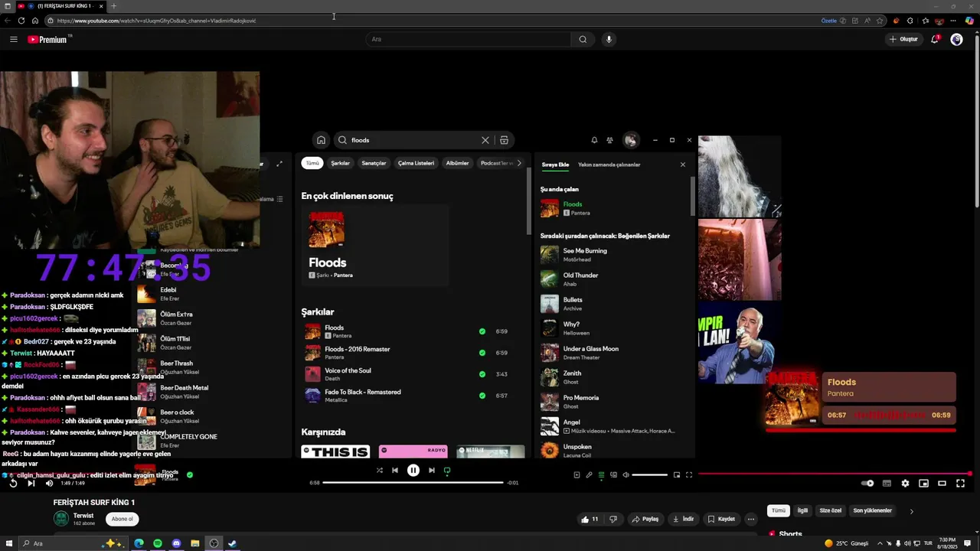Enter YouTube fullscreen mode
The height and width of the screenshot is (551, 980).
click(960, 483)
